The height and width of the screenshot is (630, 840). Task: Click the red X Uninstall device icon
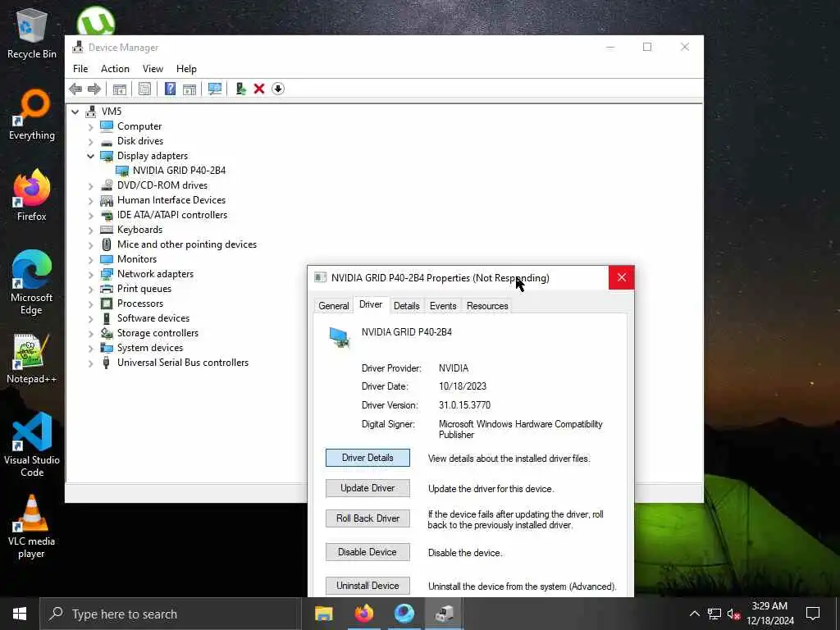[x=259, y=89]
